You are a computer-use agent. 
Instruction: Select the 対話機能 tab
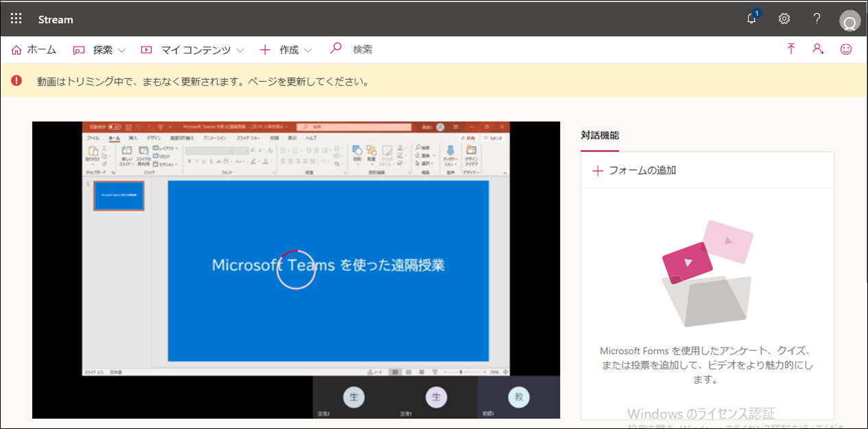(x=600, y=136)
